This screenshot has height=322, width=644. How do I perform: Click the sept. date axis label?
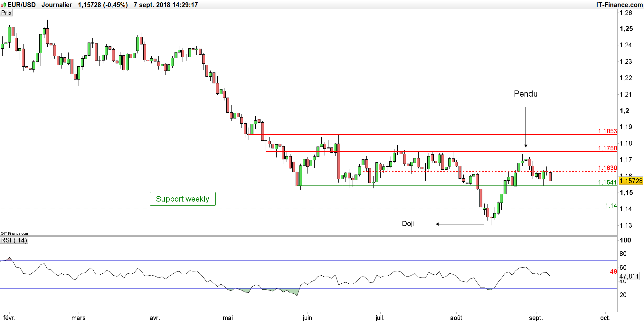(x=536, y=318)
